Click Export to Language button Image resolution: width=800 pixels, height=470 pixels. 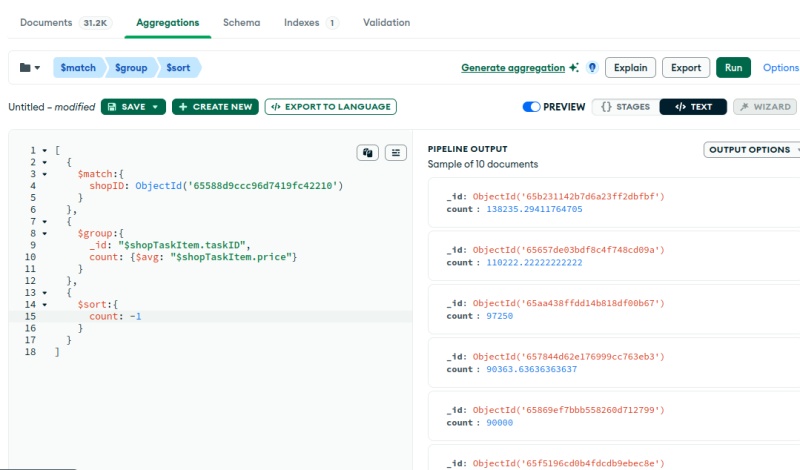tap(330, 107)
